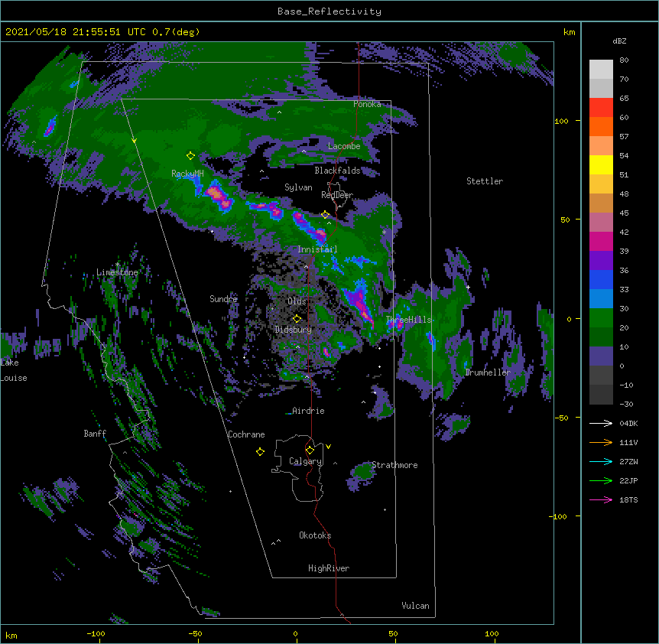Click the Banff label
The image size is (659, 644).
[x=95, y=434]
